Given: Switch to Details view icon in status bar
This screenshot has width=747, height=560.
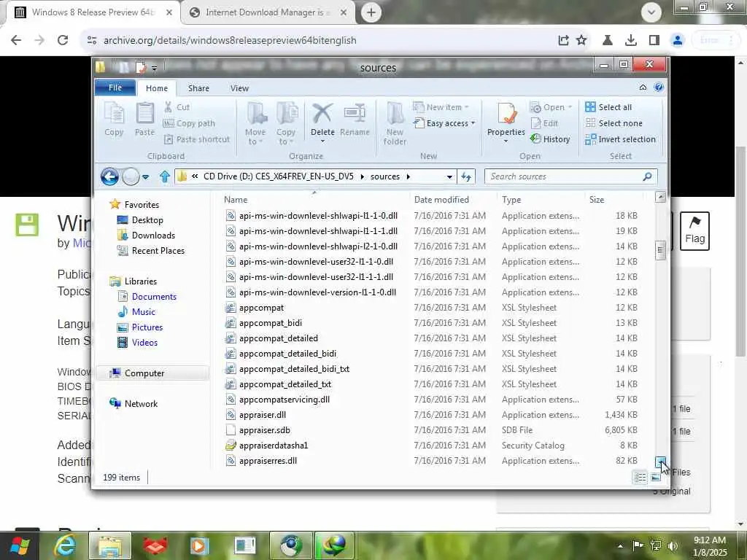Looking at the screenshot, I should coord(640,477).
